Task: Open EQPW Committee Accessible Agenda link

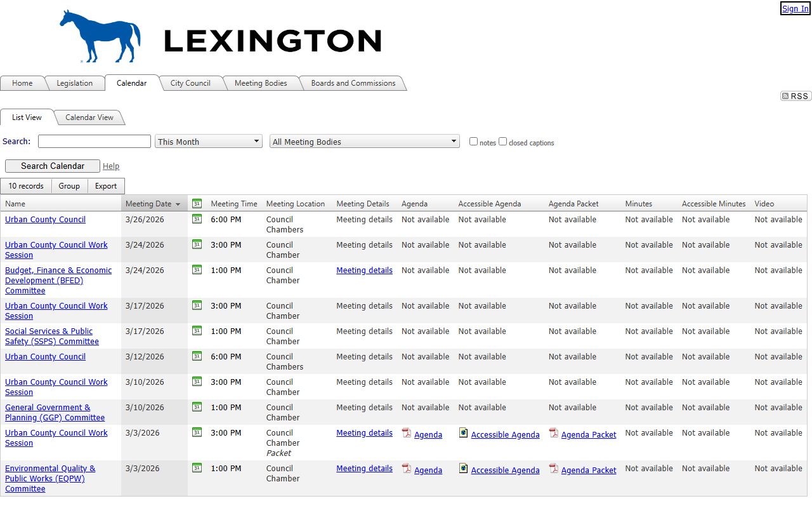Action: [x=505, y=471]
